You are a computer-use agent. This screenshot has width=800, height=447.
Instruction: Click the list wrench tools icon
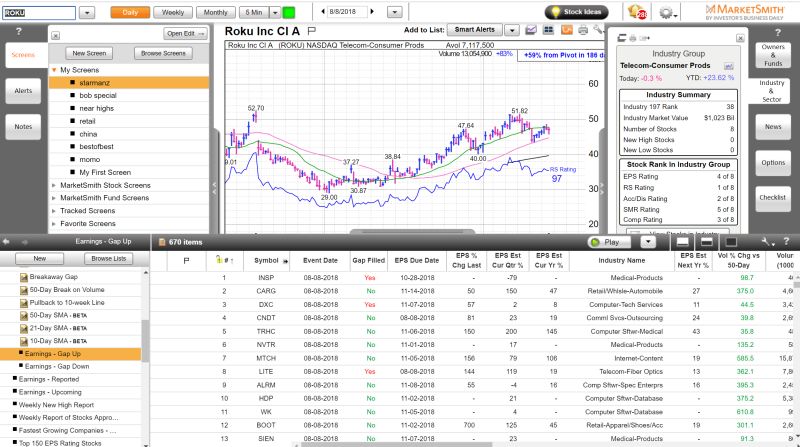click(767, 242)
